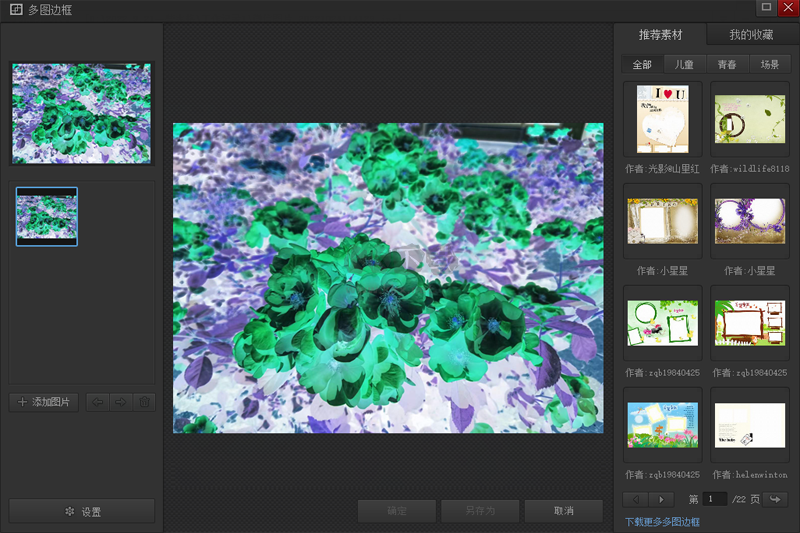Click the 多图边框 icon in the title bar
The image size is (800, 533).
(16, 10)
